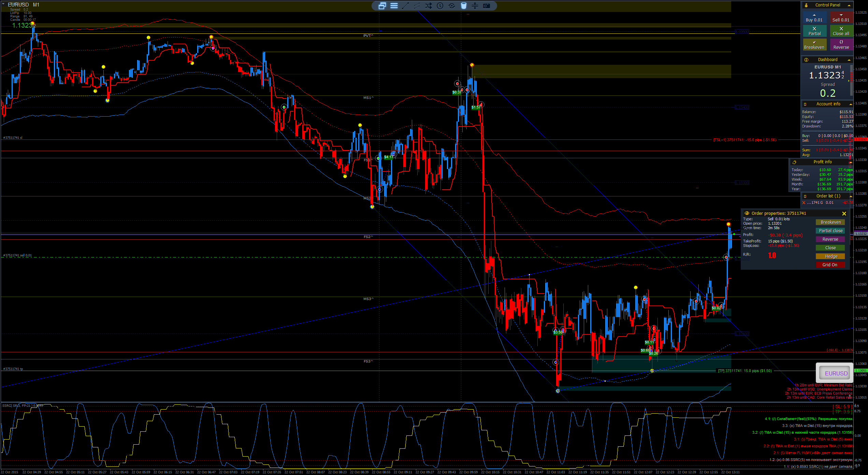
Task: Click the Account info header icon
Action: [x=805, y=104]
